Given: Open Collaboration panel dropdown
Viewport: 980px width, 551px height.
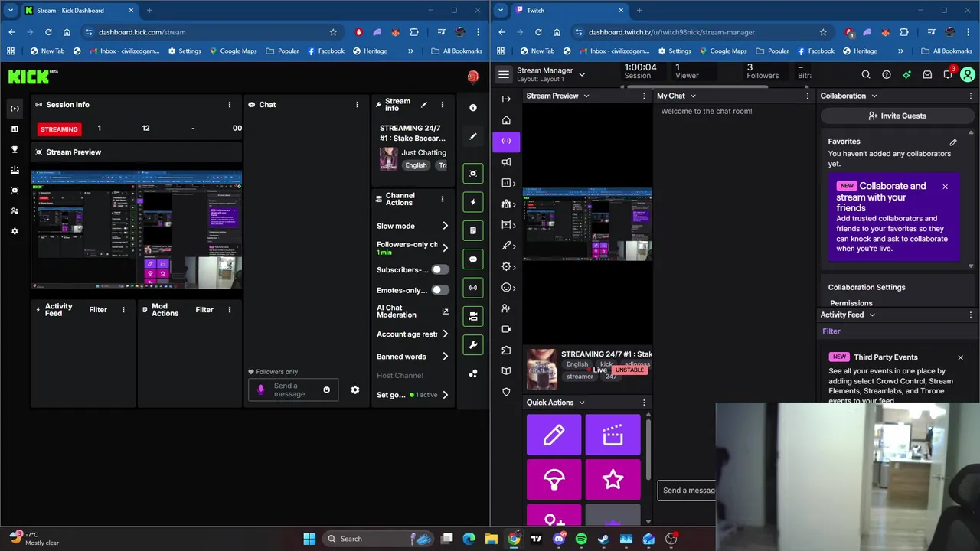Looking at the screenshot, I should click(x=874, y=96).
